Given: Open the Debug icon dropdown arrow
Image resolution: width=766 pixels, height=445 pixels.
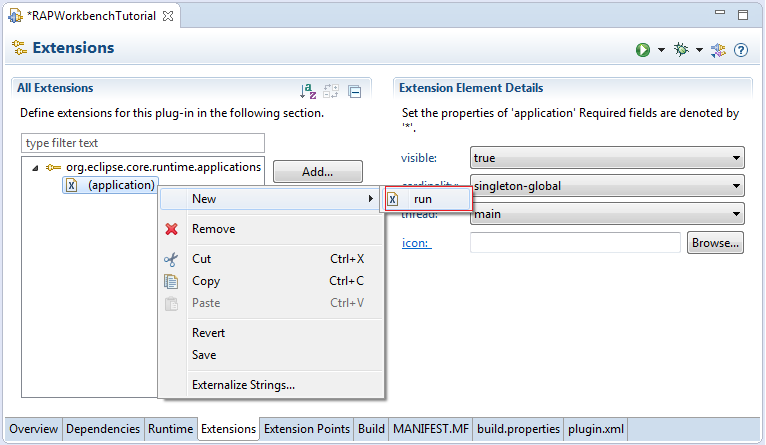Looking at the screenshot, I should 699,50.
